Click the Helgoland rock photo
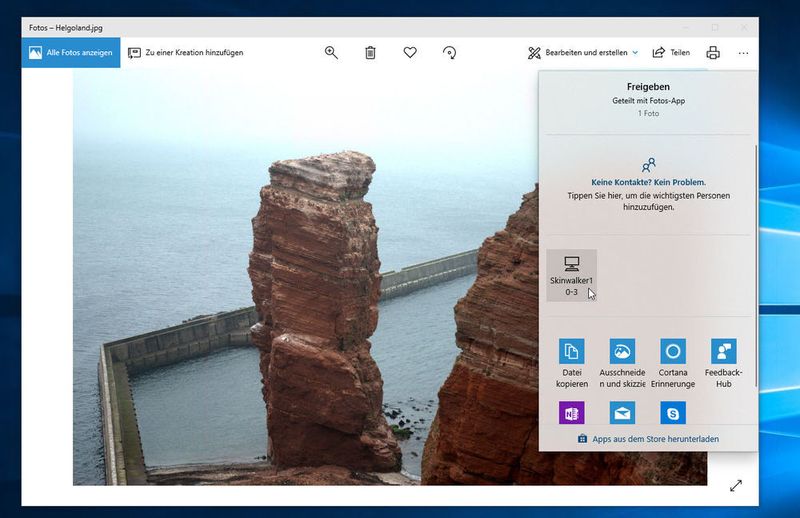This screenshot has height=518, width=800. point(306,278)
